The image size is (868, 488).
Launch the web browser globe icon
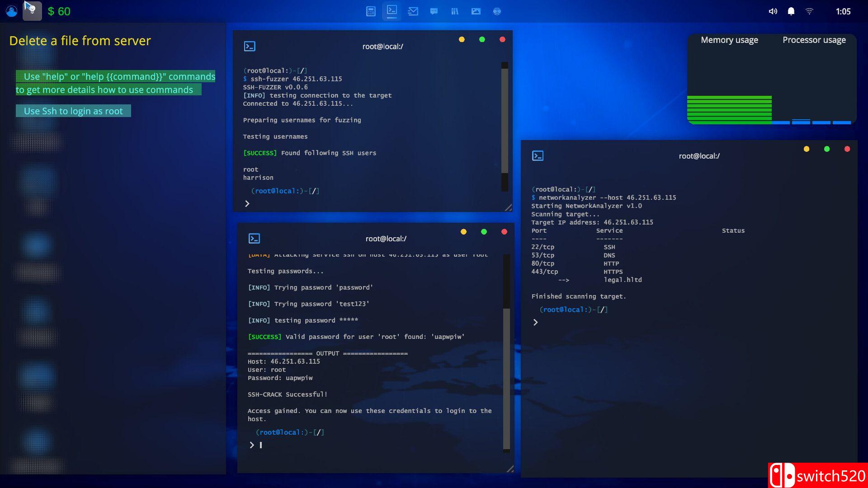click(x=497, y=12)
